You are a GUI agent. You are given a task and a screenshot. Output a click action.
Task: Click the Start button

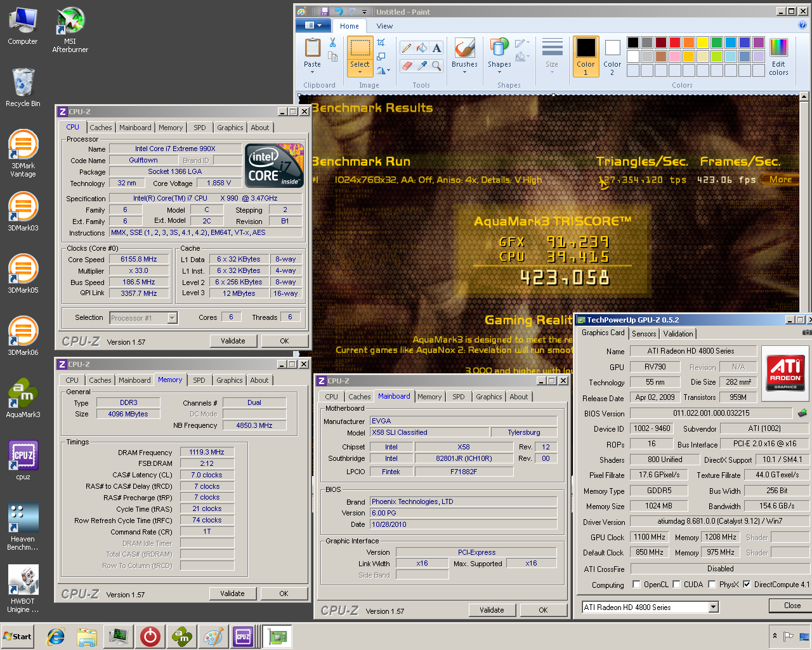click(x=18, y=636)
